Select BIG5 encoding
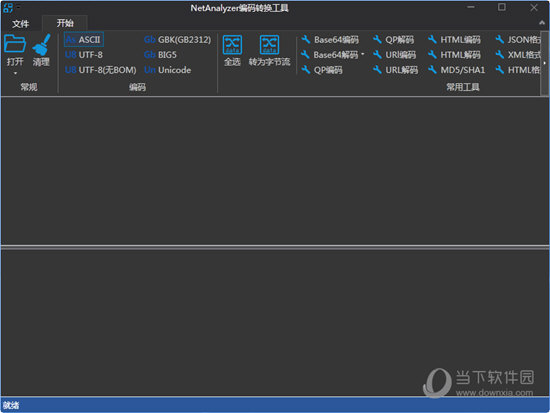Screen dimensions: 550x413 [x=160, y=55]
